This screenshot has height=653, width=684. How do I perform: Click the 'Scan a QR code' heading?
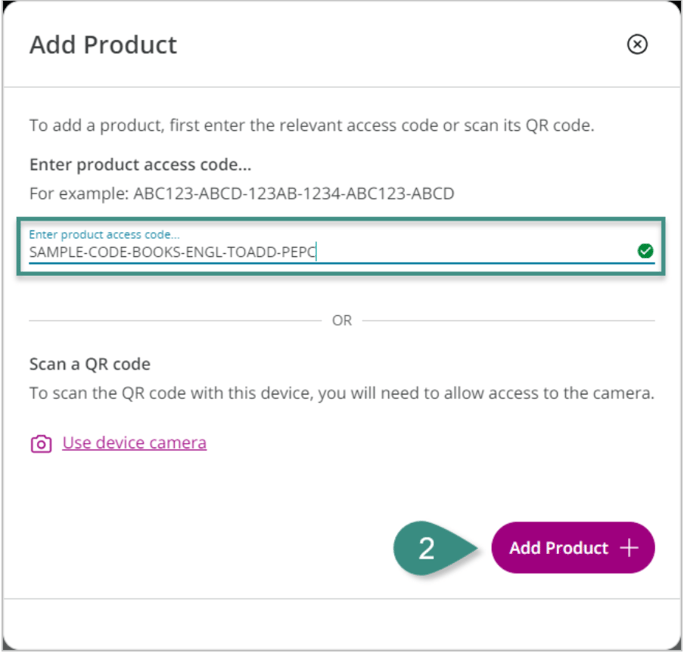[x=90, y=364]
